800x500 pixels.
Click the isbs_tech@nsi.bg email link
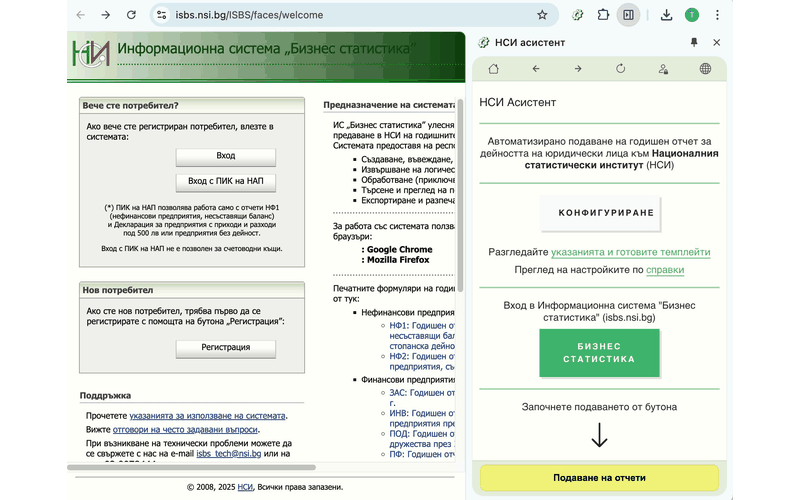(229, 454)
